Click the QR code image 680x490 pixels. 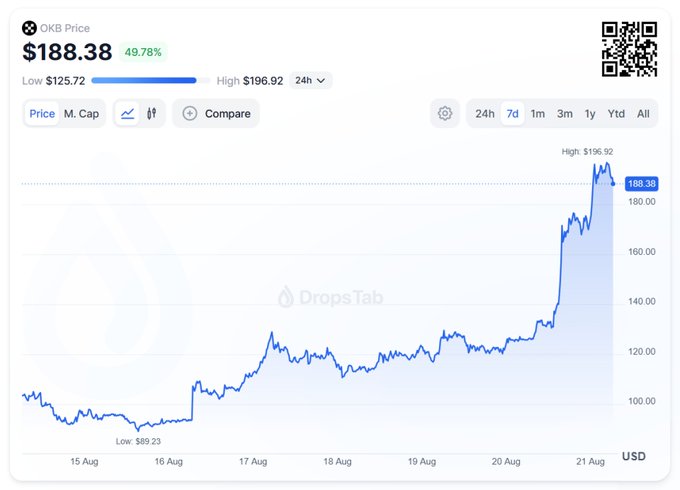[629, 49]
